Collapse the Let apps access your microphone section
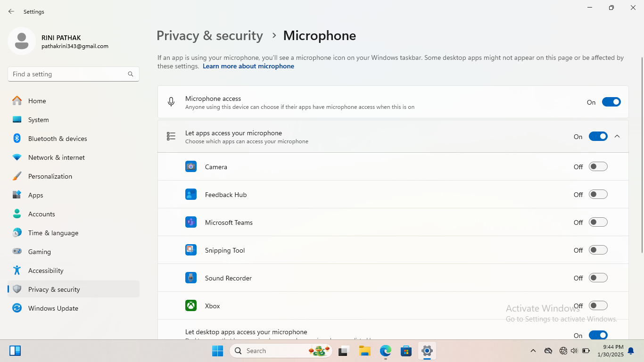This screenshot has width=644, height=362. (617, 136)
